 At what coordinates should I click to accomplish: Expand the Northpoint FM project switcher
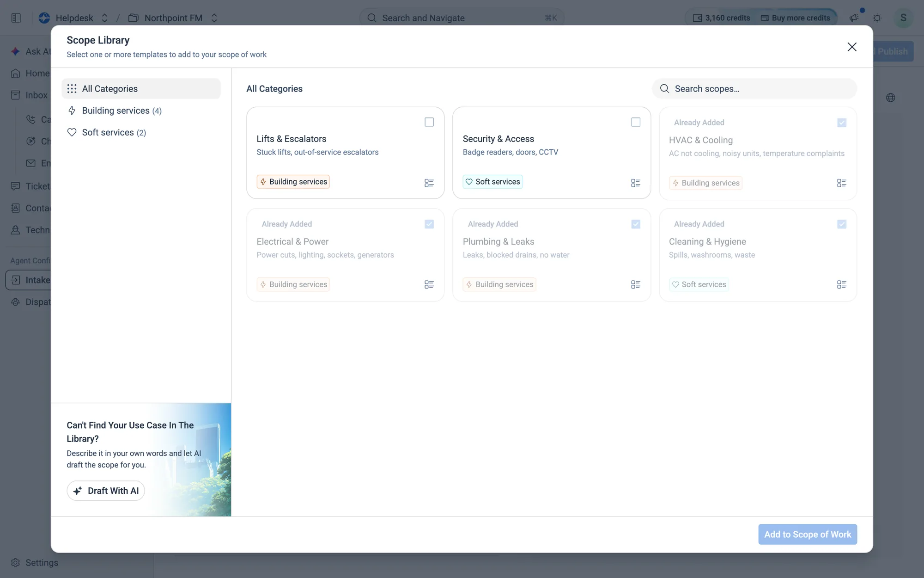(214, 18)
